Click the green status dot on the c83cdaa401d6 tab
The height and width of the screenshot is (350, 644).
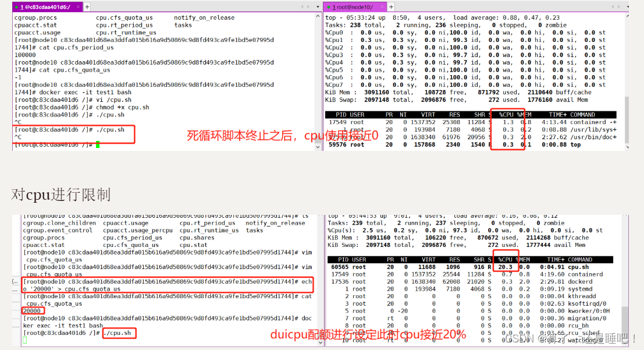click(16, 8)
